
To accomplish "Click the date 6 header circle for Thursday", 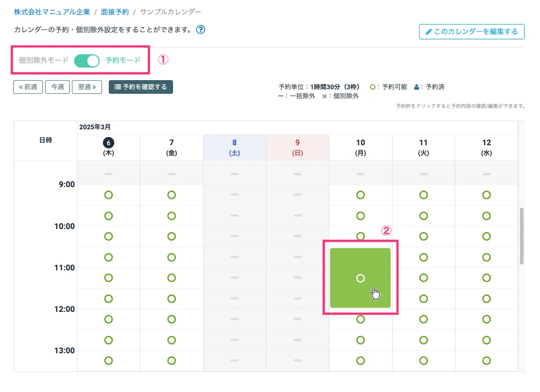I will pyautogui.click(x=108, y=143).
